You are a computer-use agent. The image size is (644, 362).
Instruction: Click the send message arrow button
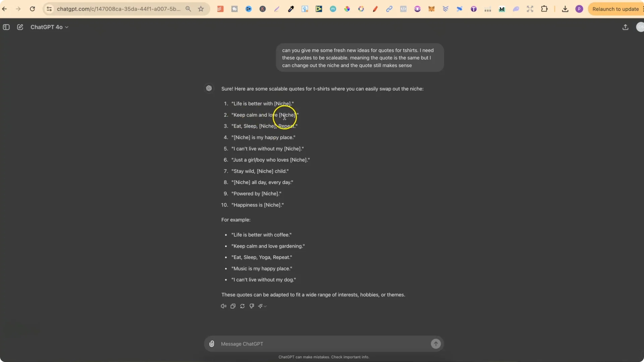pos(435,344)
